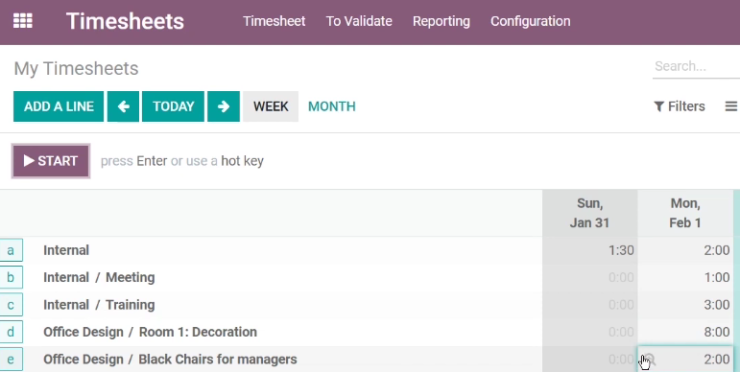740x372 pixels.
Task: Edit Room 1: Decoration 0:00 Sunday cell
Action: pyautogui.click(x=590, y=332)
